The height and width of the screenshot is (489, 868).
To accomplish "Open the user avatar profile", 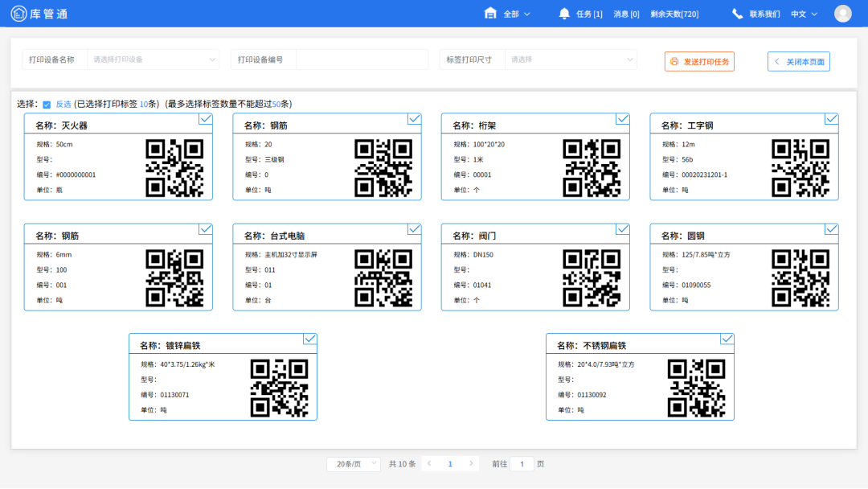I will click(842, 14).
